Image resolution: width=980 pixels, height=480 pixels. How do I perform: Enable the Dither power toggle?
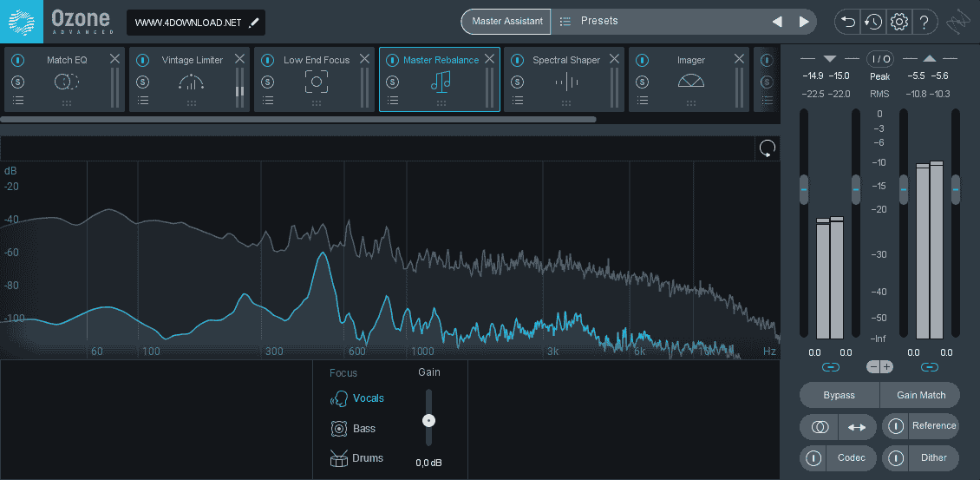click(896, 458)
